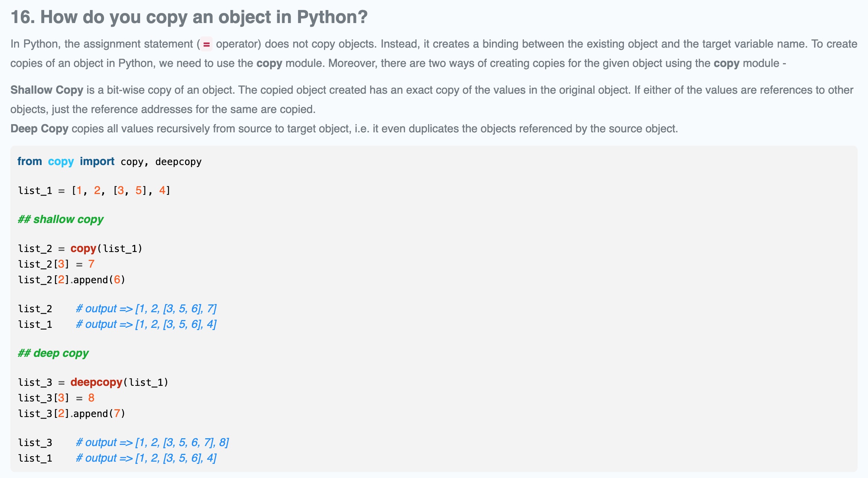Click the "list_2[3] = 7" code line
The image size is (868, 478).
point(56,264)
